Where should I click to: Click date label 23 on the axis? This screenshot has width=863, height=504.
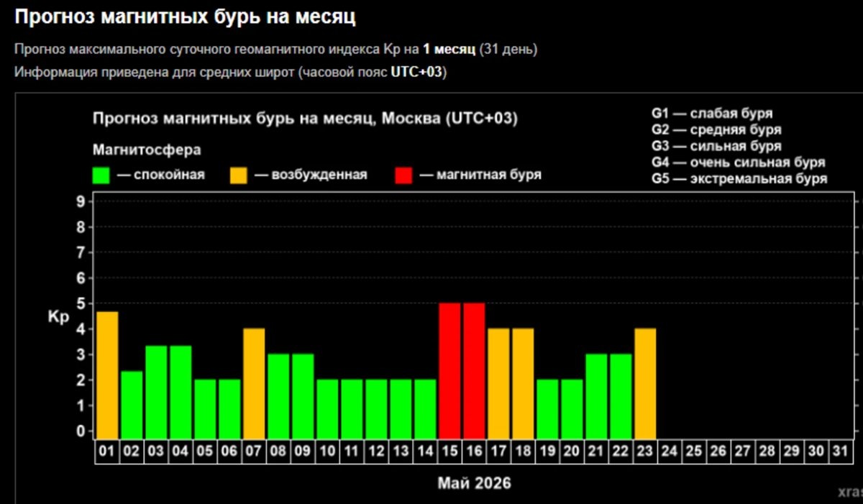[645, 452]
